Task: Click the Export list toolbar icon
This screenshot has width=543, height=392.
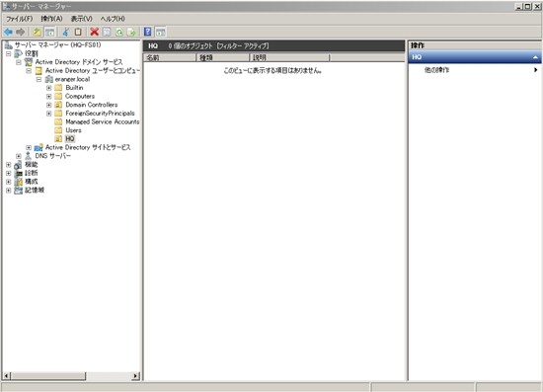Action: (131, 33)
